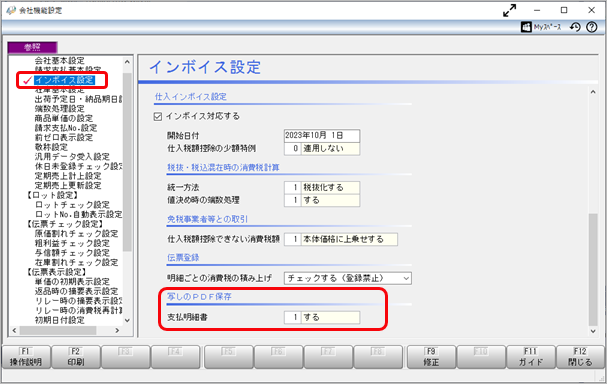Click the 統一方法 code field
Screen dimensions: 607x384
point(293,187)
